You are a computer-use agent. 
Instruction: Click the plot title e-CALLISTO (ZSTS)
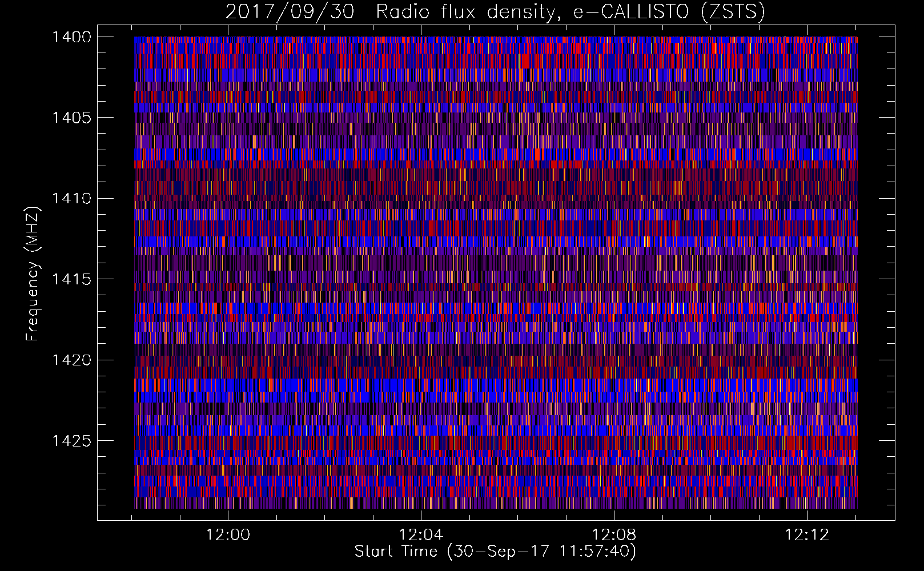point(669,12)
